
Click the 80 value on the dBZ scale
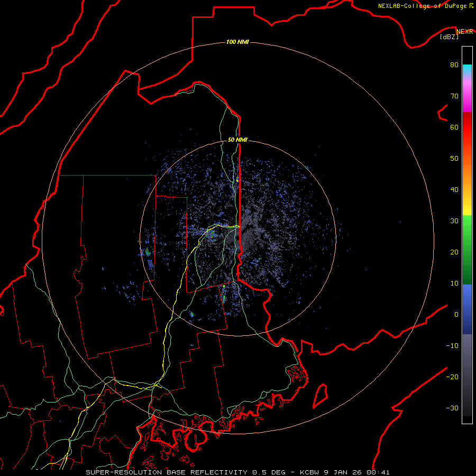[x=454, y=65]
